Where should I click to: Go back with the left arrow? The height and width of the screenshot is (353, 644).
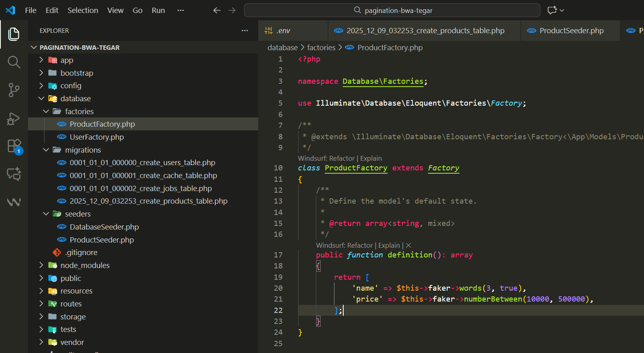[x=217, y=11]
